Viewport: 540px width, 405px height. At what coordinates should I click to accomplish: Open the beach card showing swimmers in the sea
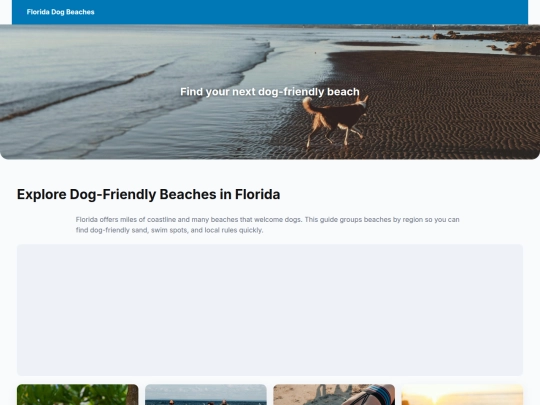(206, 395)
